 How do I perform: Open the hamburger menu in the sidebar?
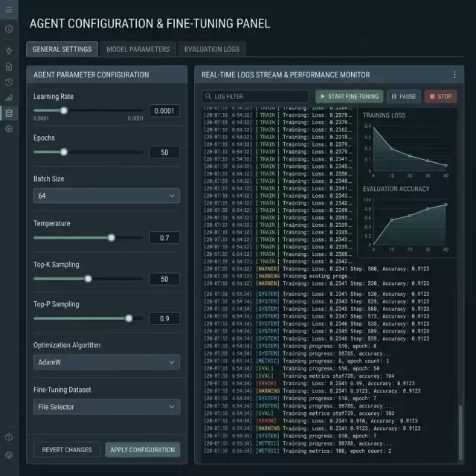coord(9,10)
